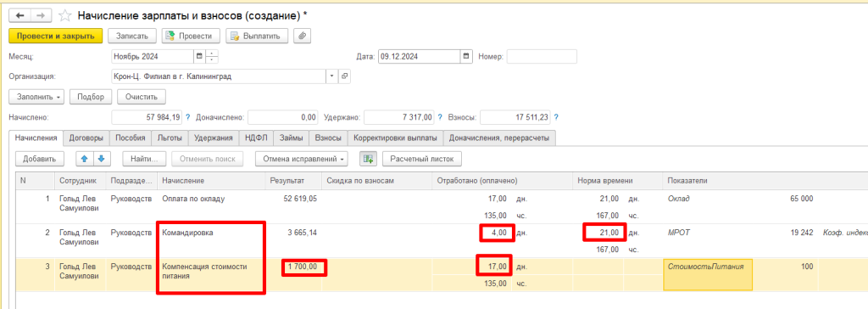Show help for Начислено amount
This screenshot has width=868, height=309.
pyautogui.click(x=187, y=118)
